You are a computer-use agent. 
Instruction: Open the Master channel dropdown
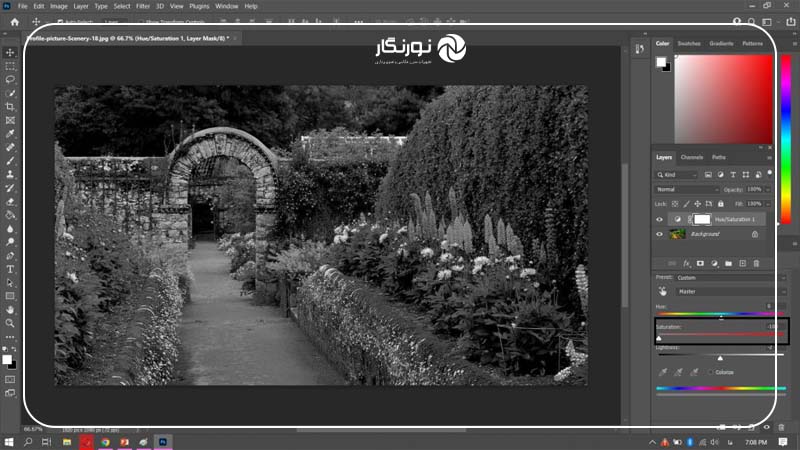click(731, 291)
